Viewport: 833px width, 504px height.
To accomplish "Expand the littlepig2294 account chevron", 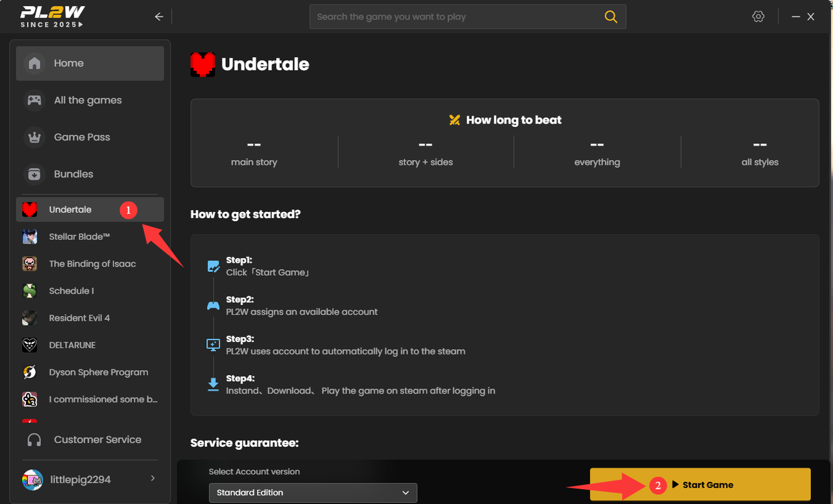I will tap(153, 479).
